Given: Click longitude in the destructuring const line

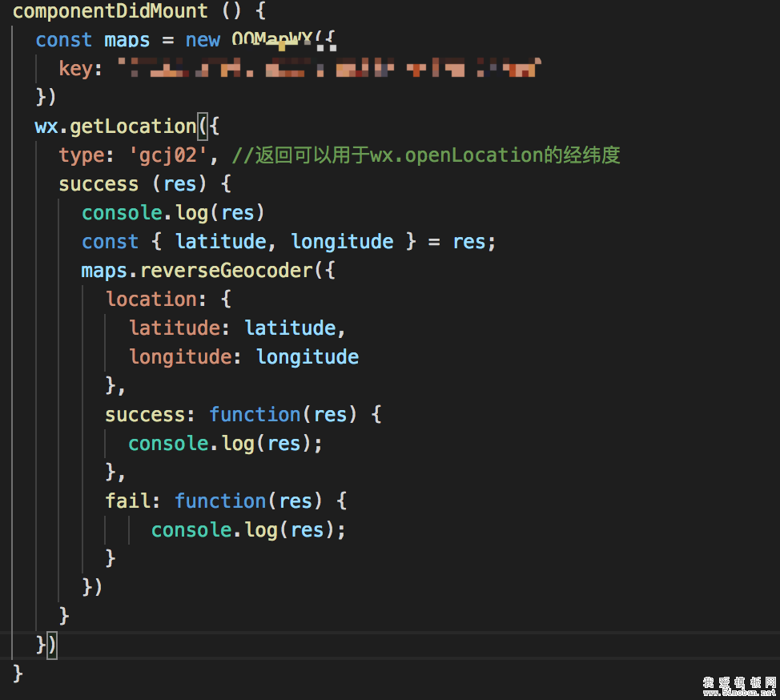Looking at the screenshot, I should pyautogui.click(x=342, y=242).
